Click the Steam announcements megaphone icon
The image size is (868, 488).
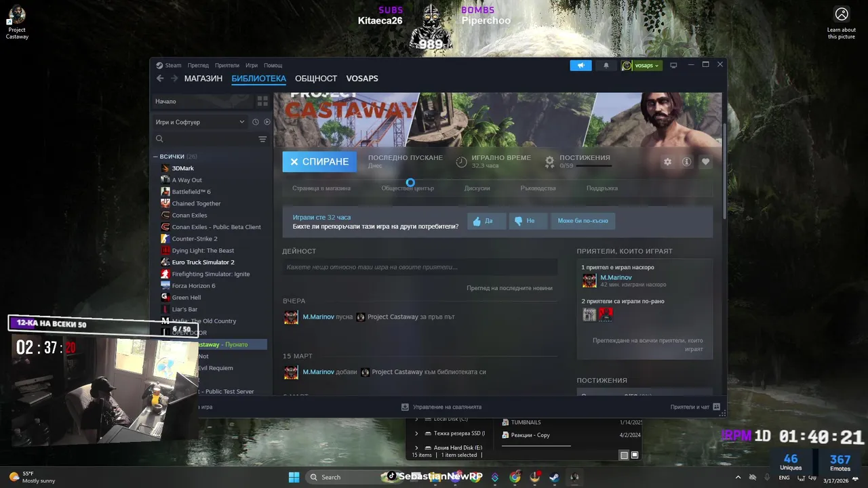pos(580,65)
